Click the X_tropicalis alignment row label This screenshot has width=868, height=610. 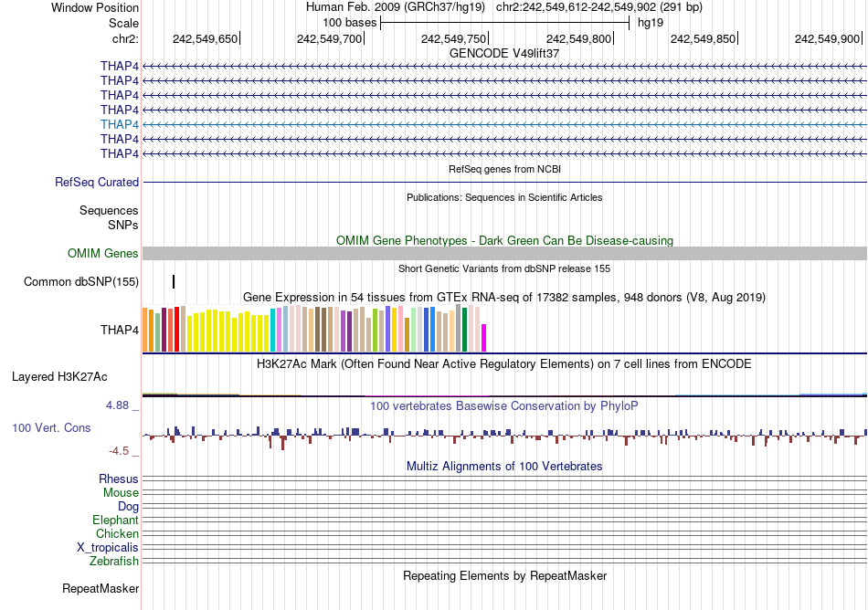[108, 547]
